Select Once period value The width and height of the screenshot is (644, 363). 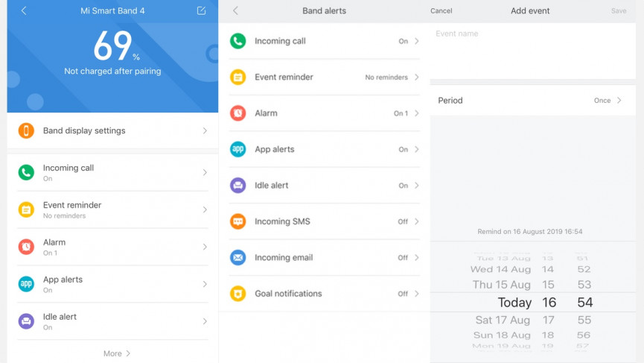[602, 101]
